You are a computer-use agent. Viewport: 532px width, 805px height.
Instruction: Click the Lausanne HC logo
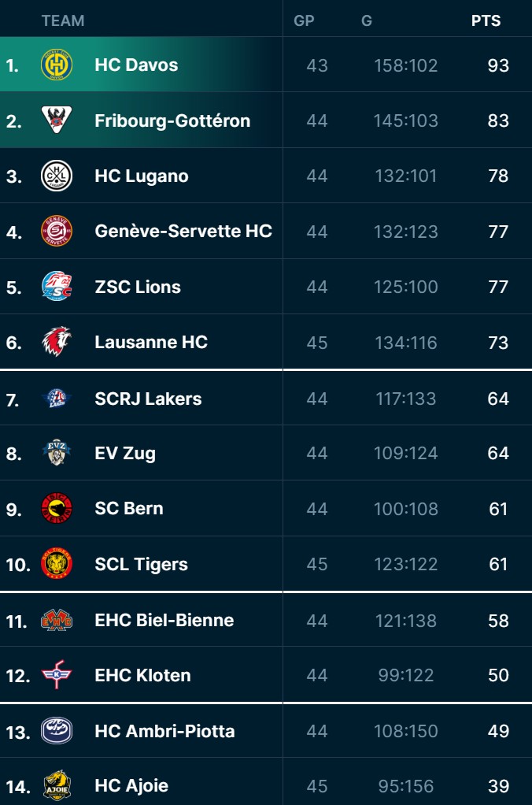(57, 342)
